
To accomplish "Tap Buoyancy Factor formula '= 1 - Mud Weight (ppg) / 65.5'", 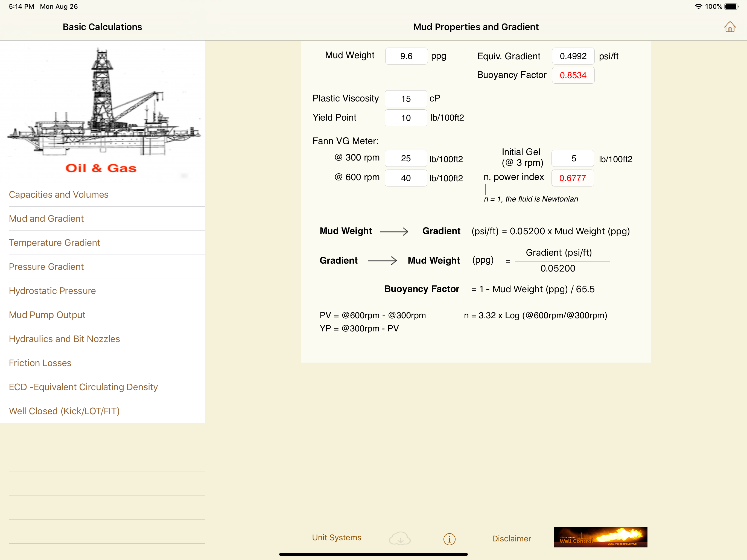I will click(533, 289).
